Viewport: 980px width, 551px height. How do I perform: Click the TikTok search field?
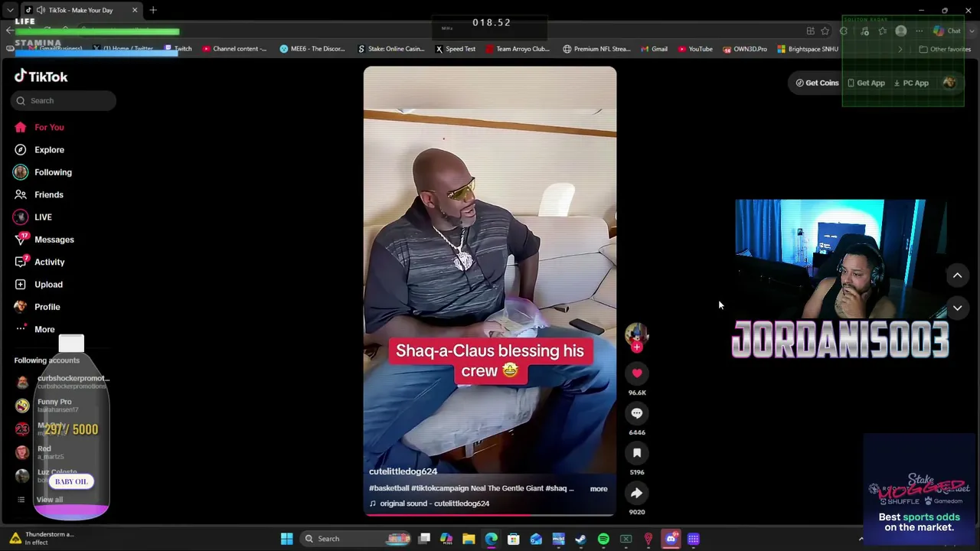(x=64, y=100)
